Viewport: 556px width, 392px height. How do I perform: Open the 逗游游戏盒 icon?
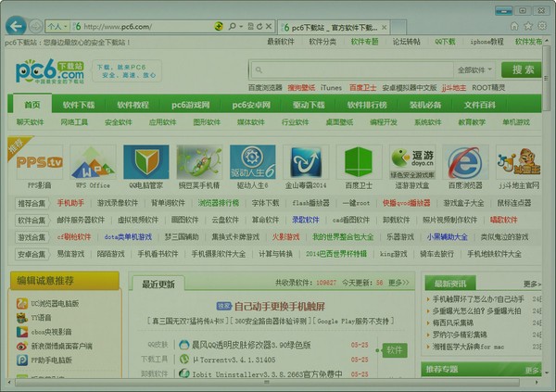[x=412, y=162]
